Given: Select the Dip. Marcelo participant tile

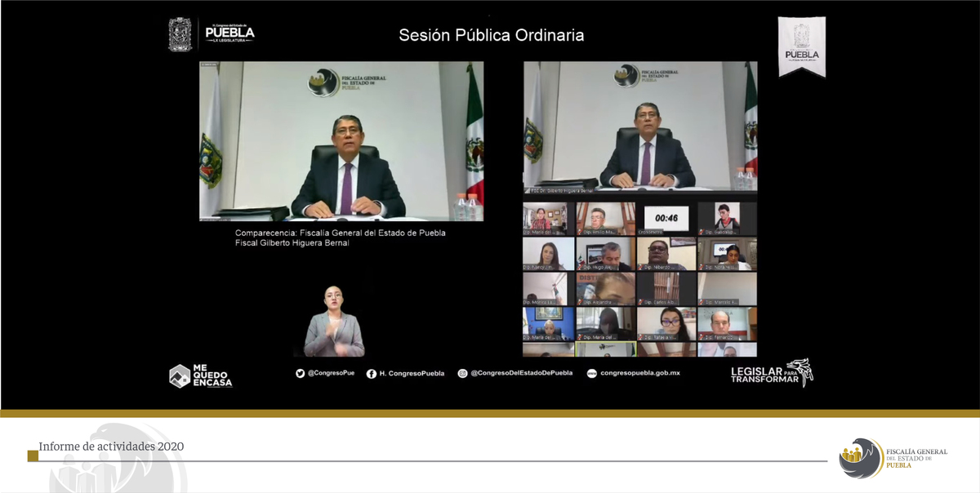Looking at the screenshot, I should (727, 289).
